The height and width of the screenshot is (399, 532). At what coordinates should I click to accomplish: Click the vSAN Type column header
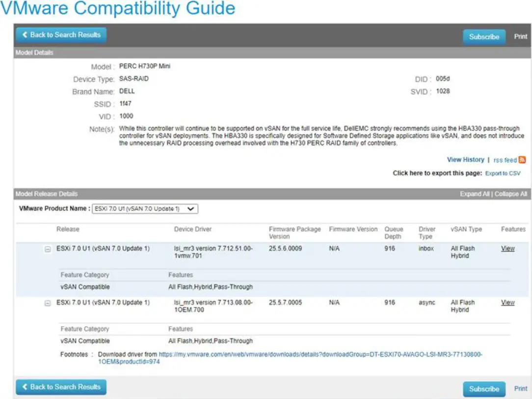click(x=466, y=229)
